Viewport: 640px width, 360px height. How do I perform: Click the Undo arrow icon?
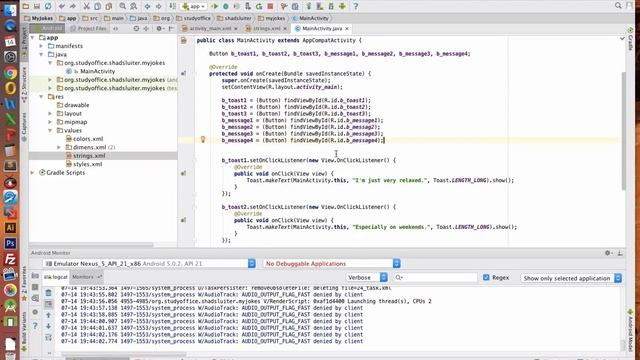(x=62, y=6)
